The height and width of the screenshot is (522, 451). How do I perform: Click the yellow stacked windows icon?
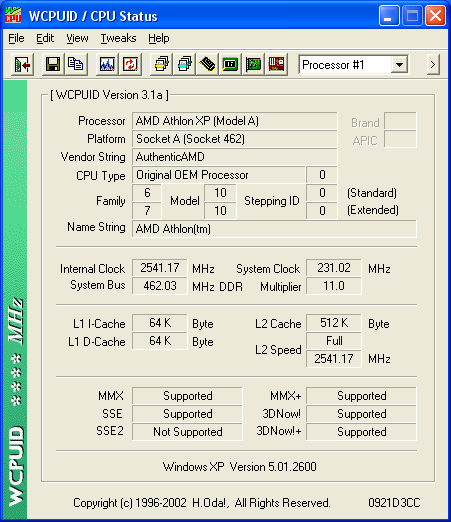[x=161, y=64]
